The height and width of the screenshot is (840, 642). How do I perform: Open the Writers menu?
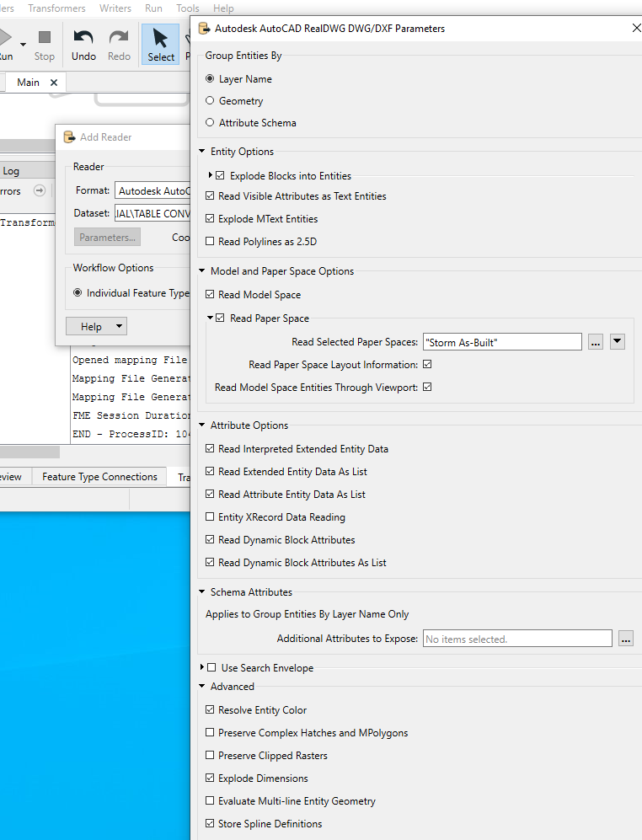tap(115, 8)
